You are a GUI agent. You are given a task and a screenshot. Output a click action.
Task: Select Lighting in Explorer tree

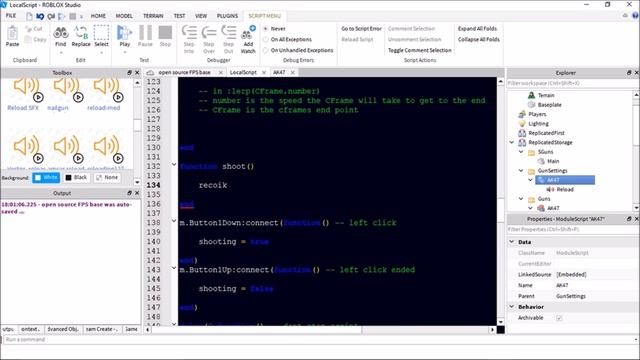(538, 124)
